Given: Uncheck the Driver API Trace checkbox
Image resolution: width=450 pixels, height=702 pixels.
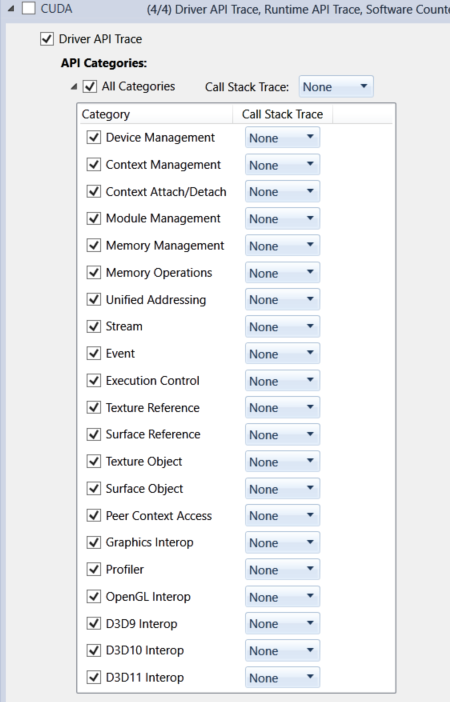Looking at the screenshot, I should point(47,39).
